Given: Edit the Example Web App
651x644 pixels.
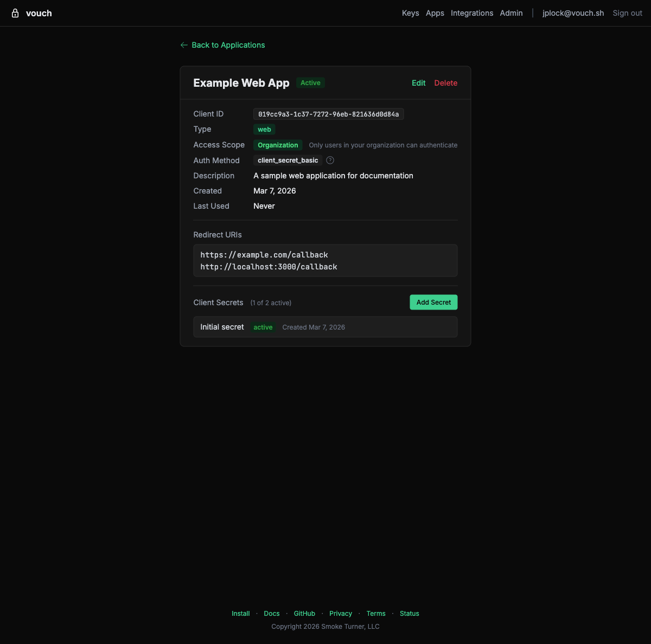Looking at the screenshot, I should click(418, 82).
